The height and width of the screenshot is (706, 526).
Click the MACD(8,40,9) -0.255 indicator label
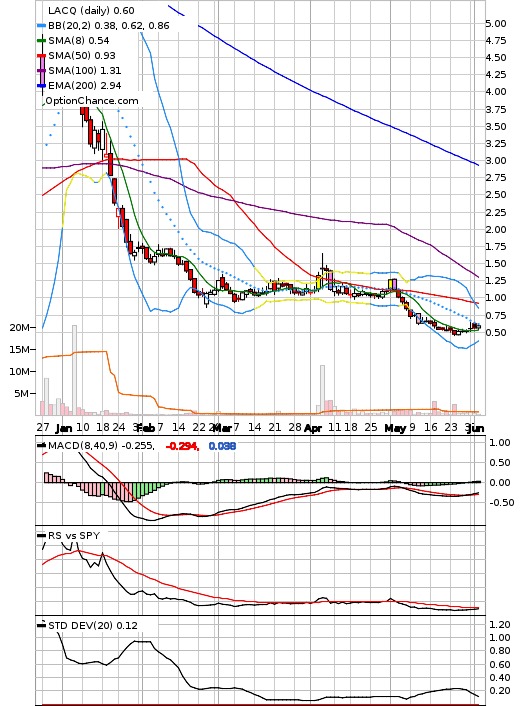[101, 445]
